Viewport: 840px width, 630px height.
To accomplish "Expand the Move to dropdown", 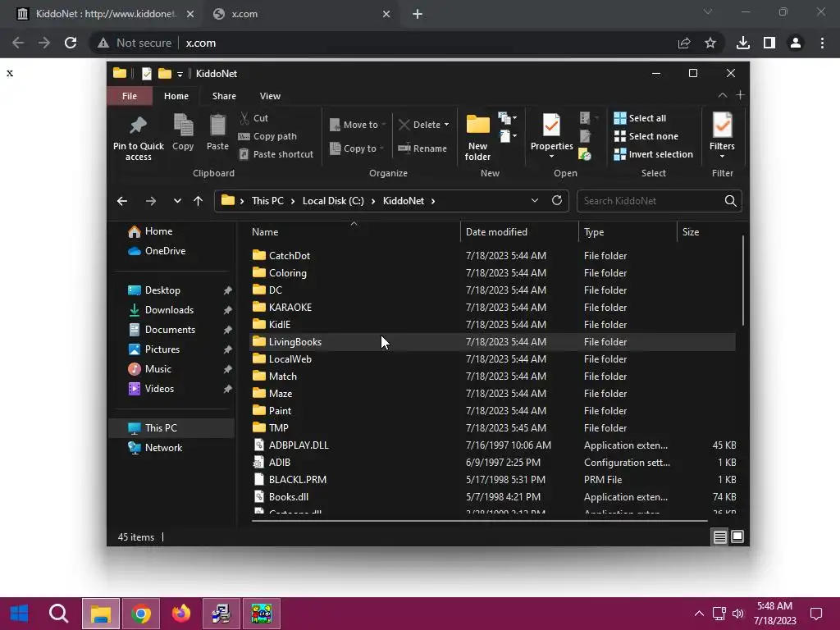I will [384, 125].
